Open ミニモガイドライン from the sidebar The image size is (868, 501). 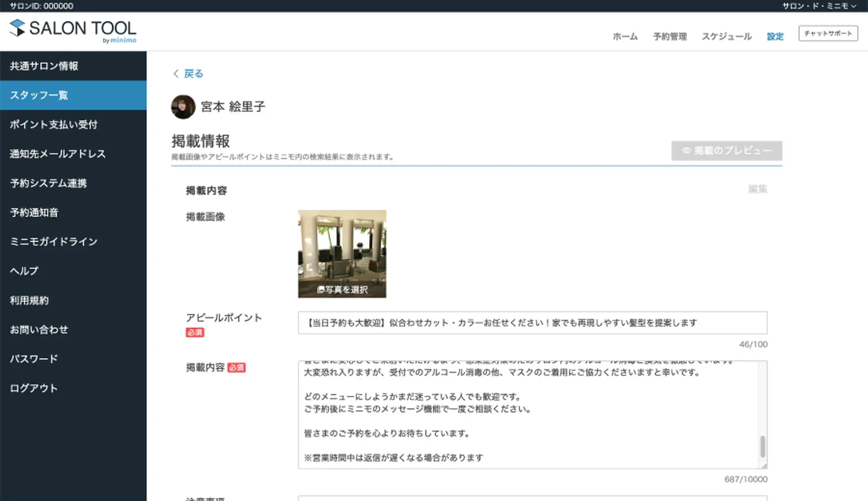coord(53,242)
